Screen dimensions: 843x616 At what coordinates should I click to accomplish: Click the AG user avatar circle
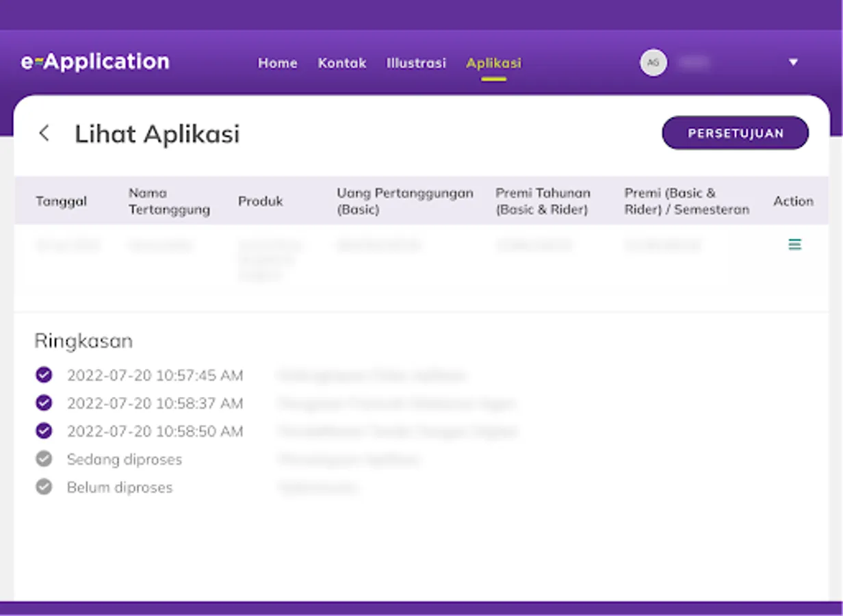click(653, 63)
